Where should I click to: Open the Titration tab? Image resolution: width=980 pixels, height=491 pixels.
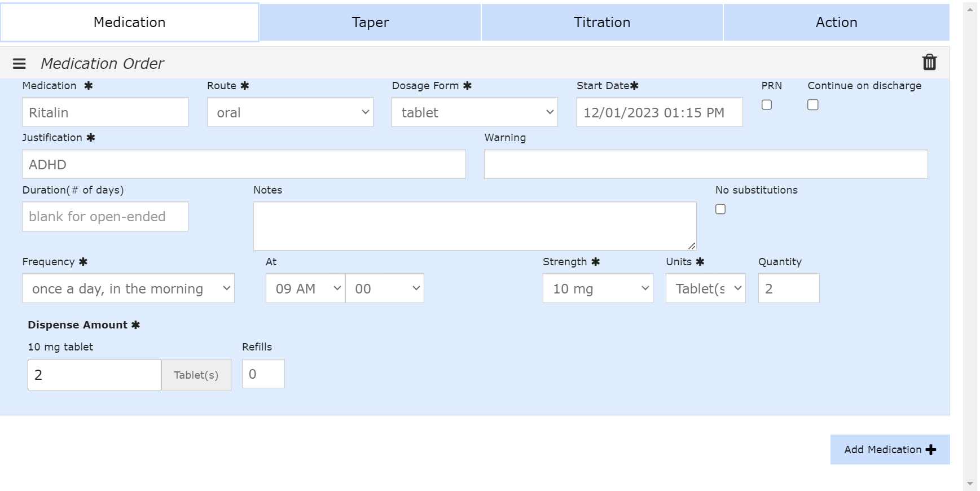click(602, 23)
